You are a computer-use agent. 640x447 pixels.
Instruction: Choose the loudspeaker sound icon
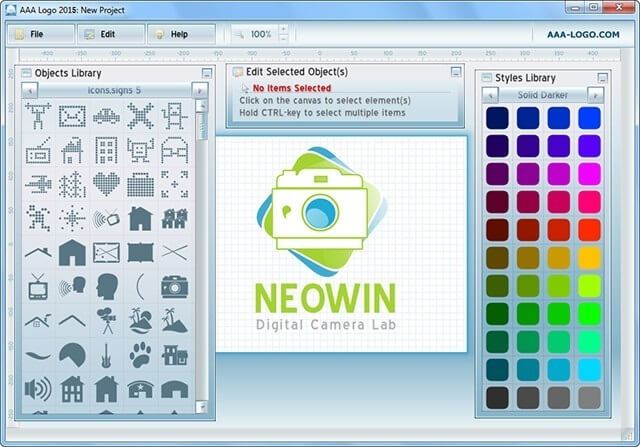coord(38,389)
